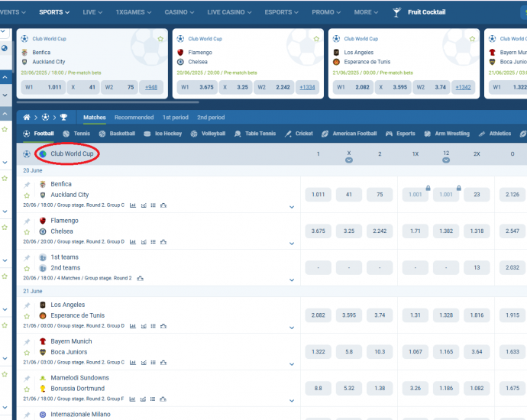Bet on W2 2.242 in Chelsea card
This screenshot has width=527, height=420.
[273, 87]
